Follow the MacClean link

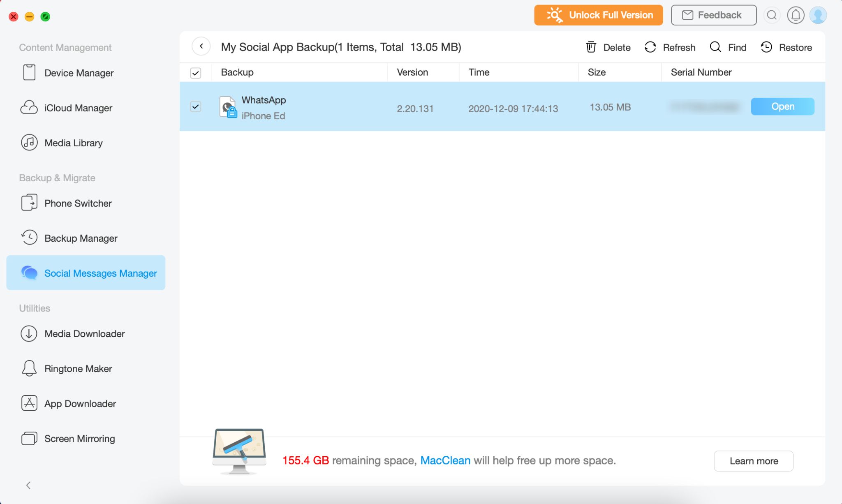click(x=445, y=460)
